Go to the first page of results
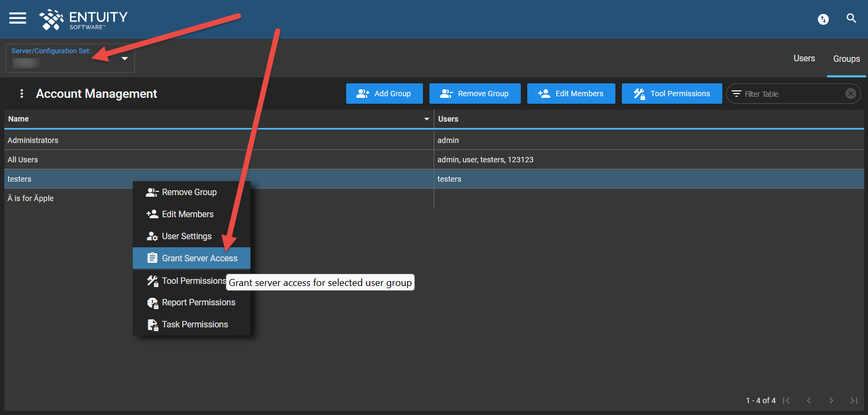This screenshot has width=868, height=415. tap(786, 400)
